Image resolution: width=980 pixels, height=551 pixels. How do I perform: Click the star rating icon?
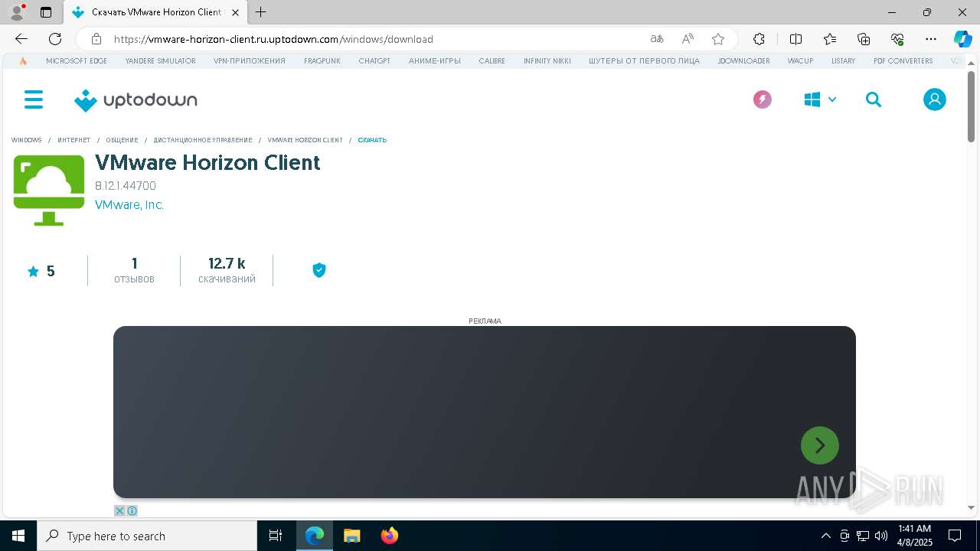[x=33, y=272]
